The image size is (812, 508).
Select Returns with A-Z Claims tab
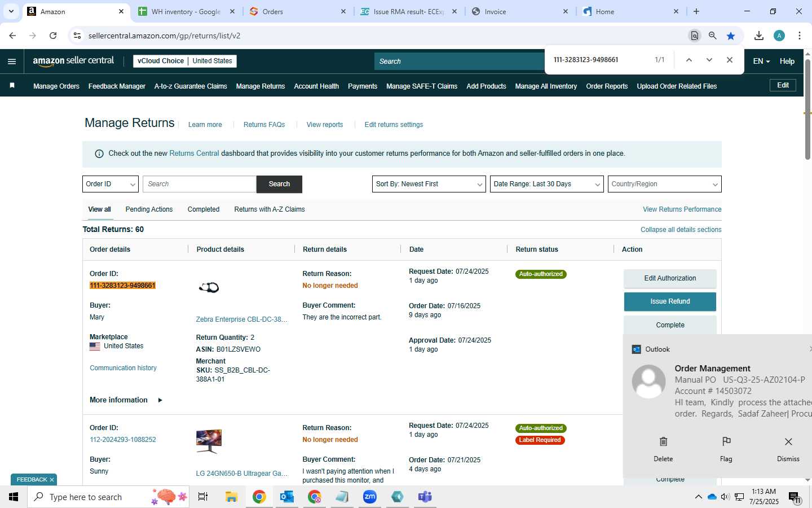tap(270, 209)
